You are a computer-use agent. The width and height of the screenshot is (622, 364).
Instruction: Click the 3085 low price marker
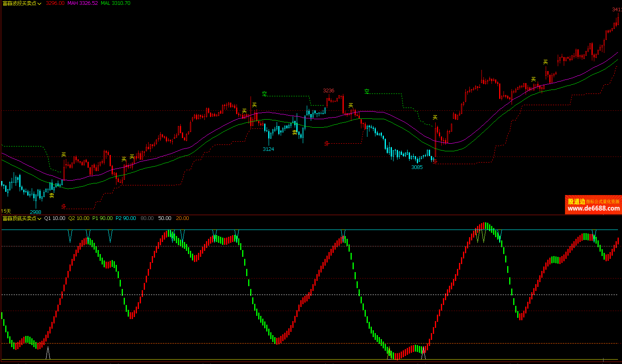(x=417, y=167)
